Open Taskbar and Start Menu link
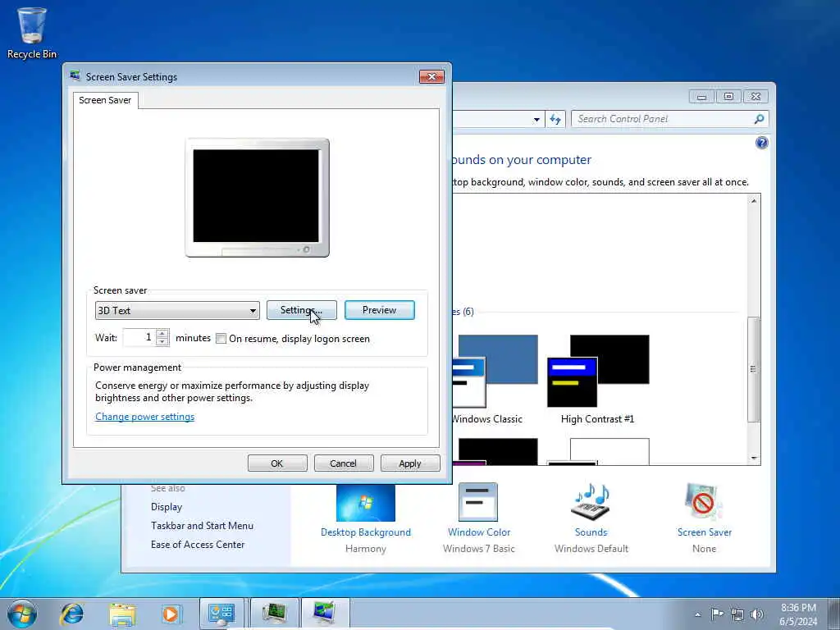Screen dimensions: 840x630 202,526
